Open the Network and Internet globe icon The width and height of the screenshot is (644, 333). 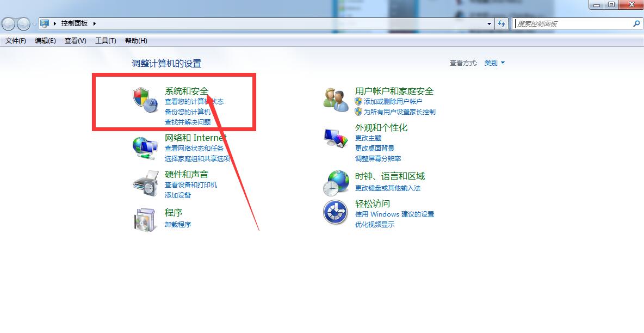145,148
